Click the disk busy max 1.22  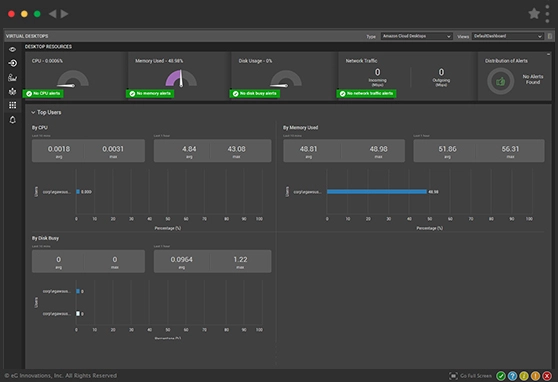pyautogui.click(x=240, y=260)
